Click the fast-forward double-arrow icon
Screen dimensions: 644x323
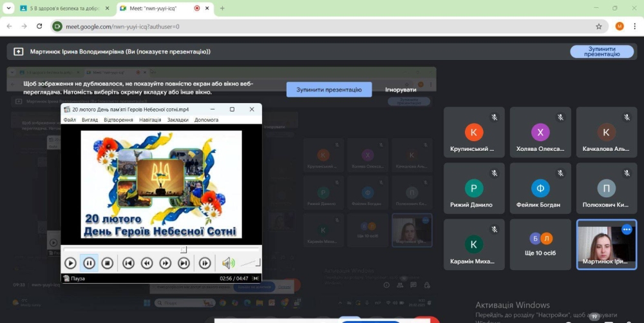click(166, 263)
